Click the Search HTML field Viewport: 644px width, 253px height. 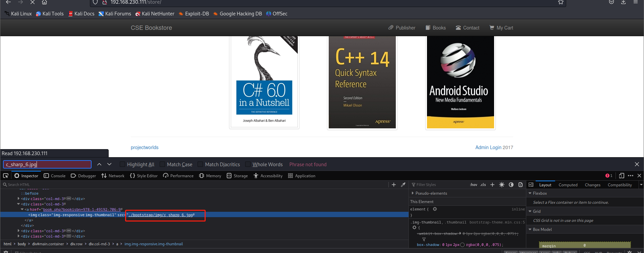coord(195,185)
